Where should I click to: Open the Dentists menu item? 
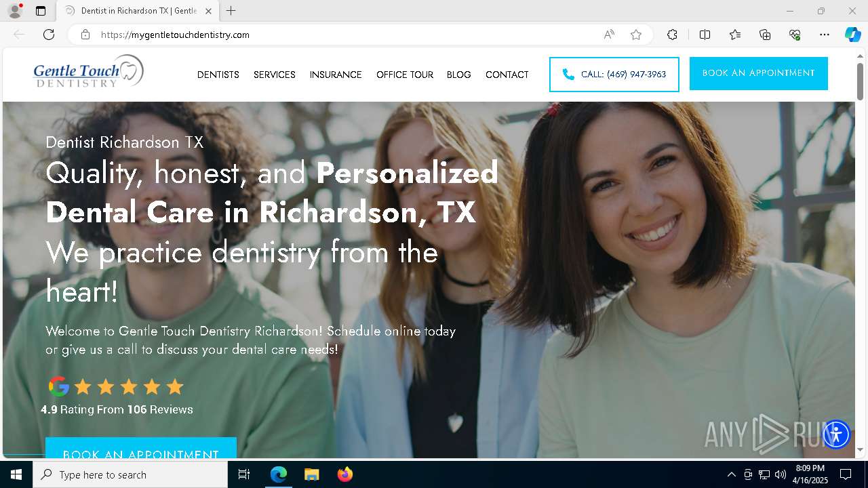(218, 75)
